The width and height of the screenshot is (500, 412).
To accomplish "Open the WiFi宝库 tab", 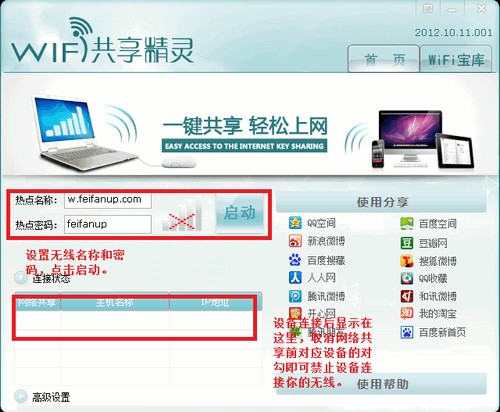I will tap(456, 59).
